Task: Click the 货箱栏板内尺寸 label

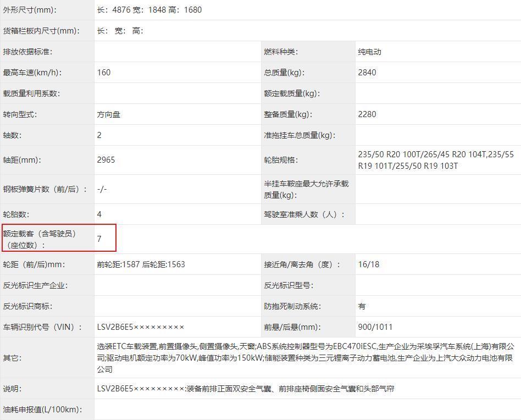Action: tap(41, 31)
